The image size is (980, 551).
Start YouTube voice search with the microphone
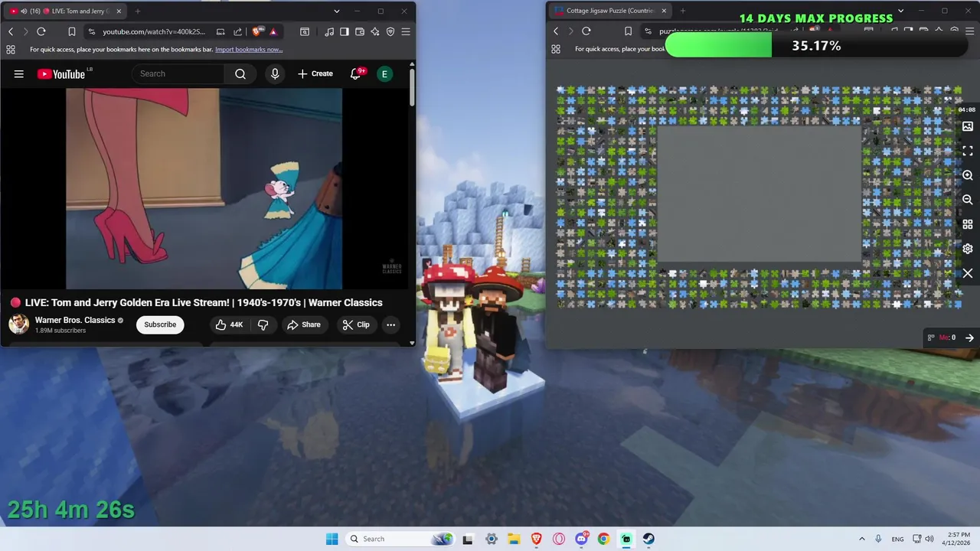pos(275,73)
